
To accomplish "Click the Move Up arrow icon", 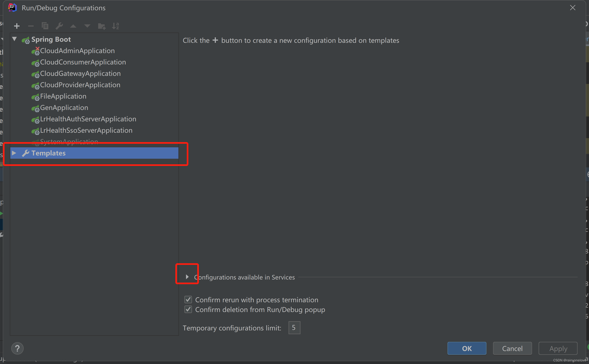I will 73,26.
